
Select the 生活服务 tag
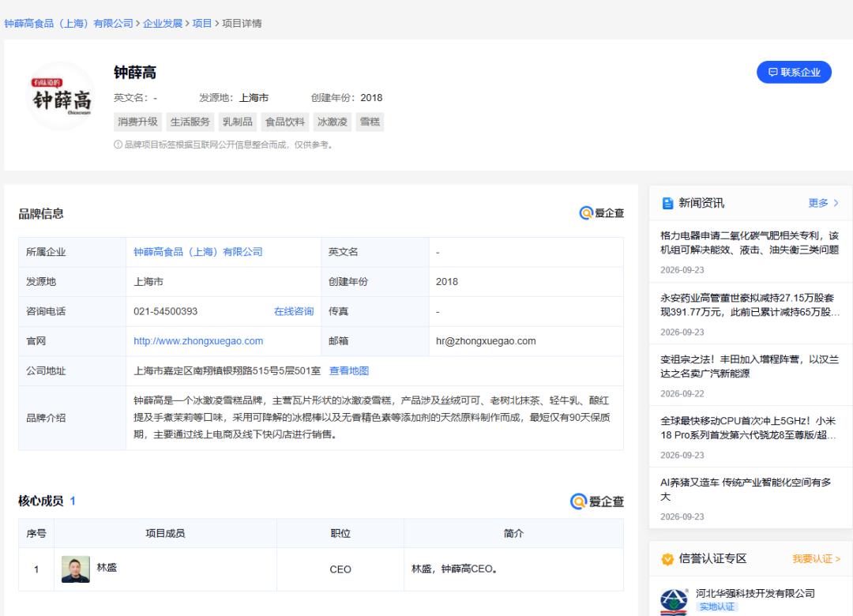(x=190, y=122)
